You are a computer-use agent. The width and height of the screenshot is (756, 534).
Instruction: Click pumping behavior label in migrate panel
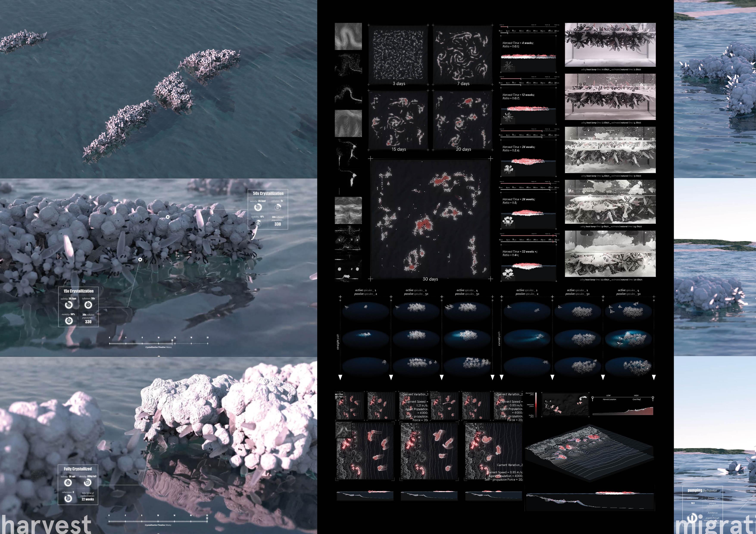[x=702, y=490]
